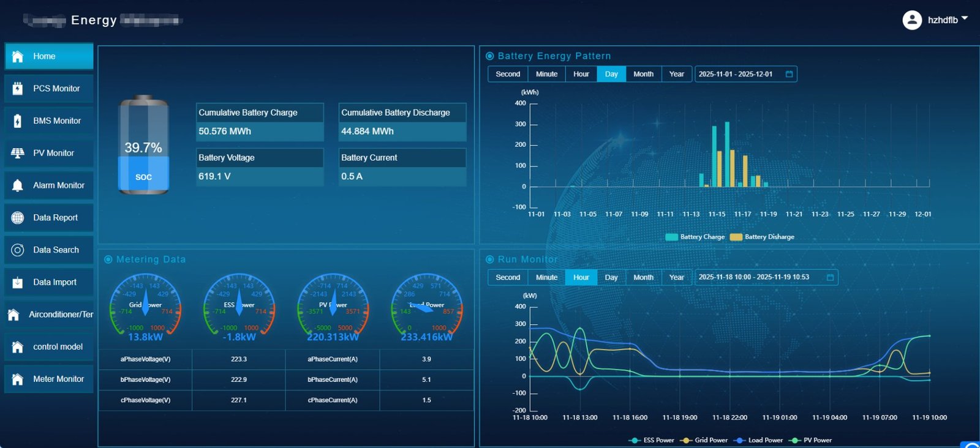The height and width of the screenshot is (448, 980).
Task: Click the Home house icon in sidebar
Action: coord(18,56)
